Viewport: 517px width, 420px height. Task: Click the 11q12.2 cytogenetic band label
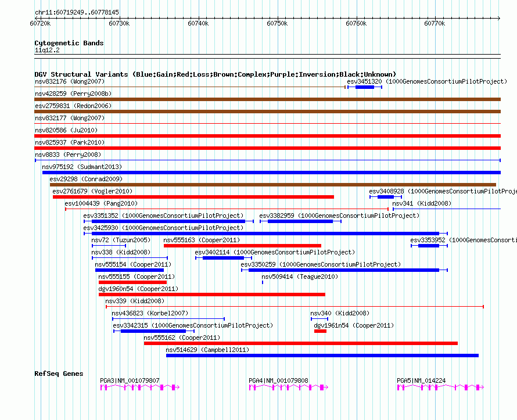tap(47, 50)
